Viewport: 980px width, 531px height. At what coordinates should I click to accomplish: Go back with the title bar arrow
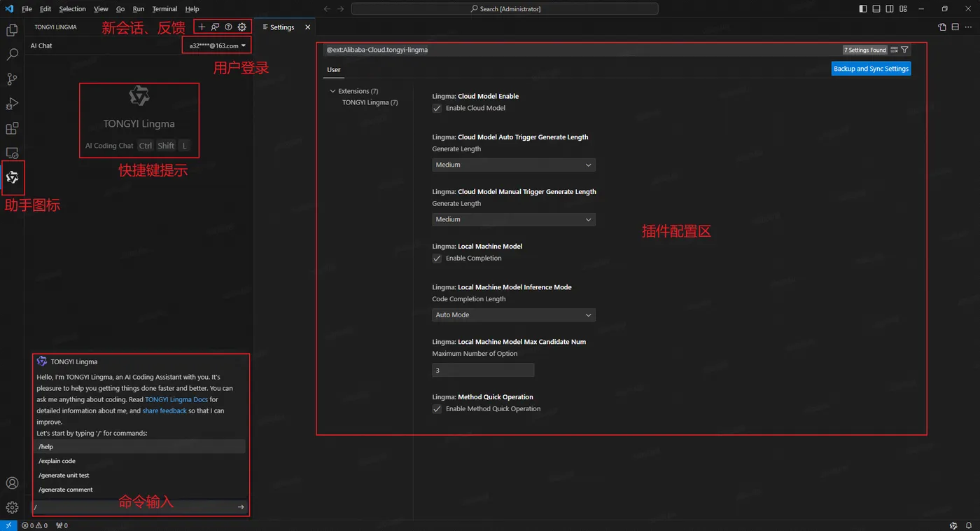click(327, 9)
